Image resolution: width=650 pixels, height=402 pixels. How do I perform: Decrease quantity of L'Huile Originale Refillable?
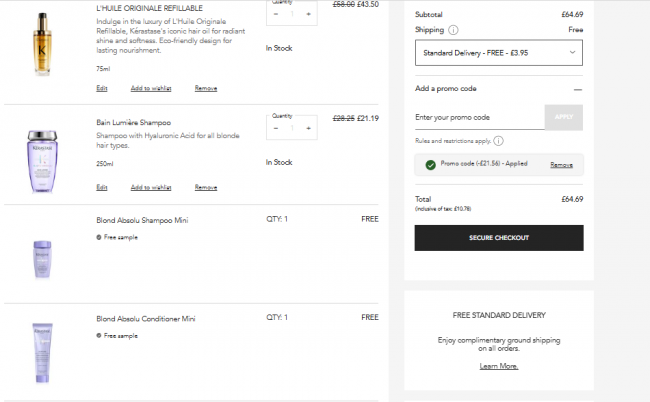tap(276, 14)
